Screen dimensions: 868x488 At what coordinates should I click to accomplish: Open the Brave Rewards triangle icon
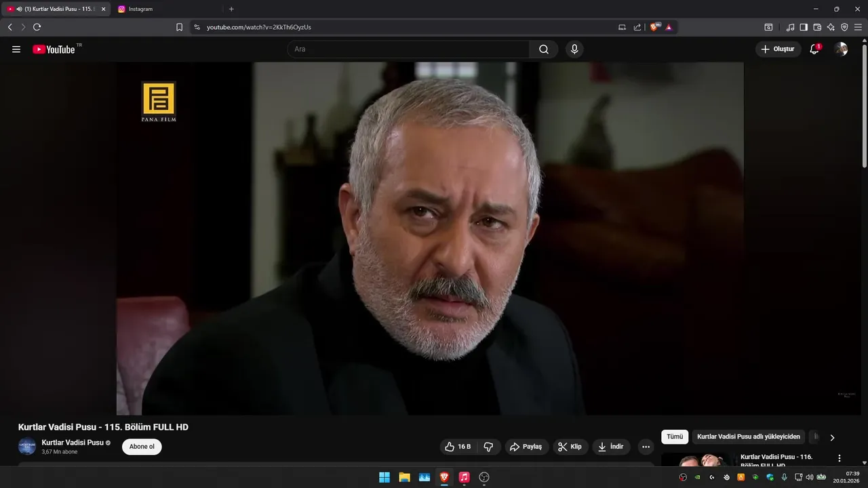pos(669,27)
